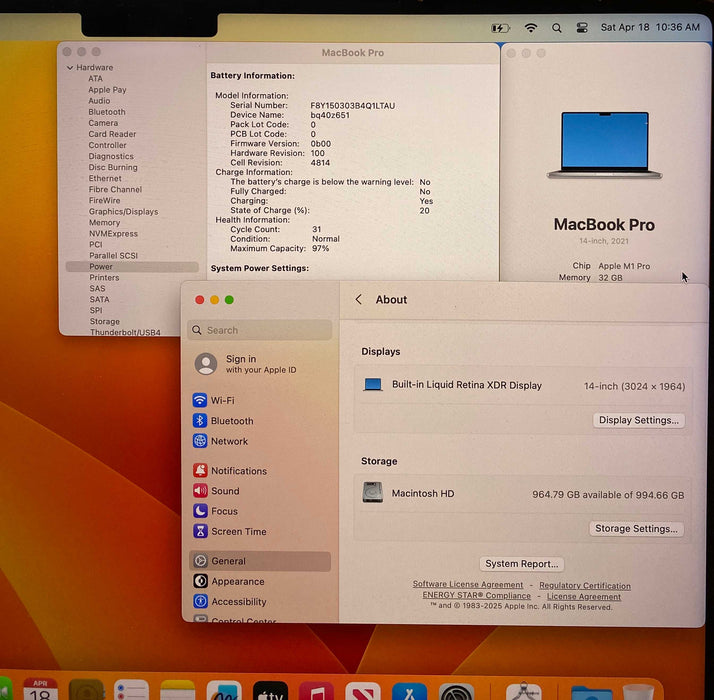Viewport: 714px width, 700px height.
Task: Launch the Music app from Dock
Action: click(316, 691)
